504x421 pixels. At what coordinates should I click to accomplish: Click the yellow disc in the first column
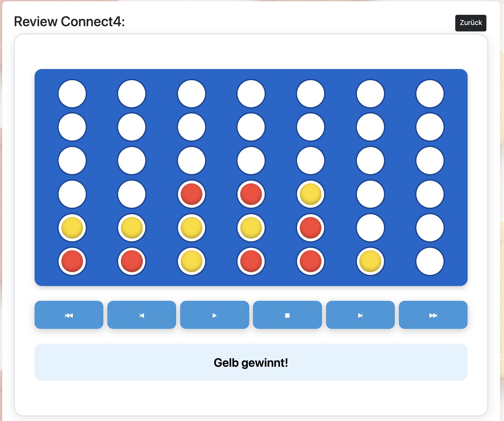coord(72,228)
